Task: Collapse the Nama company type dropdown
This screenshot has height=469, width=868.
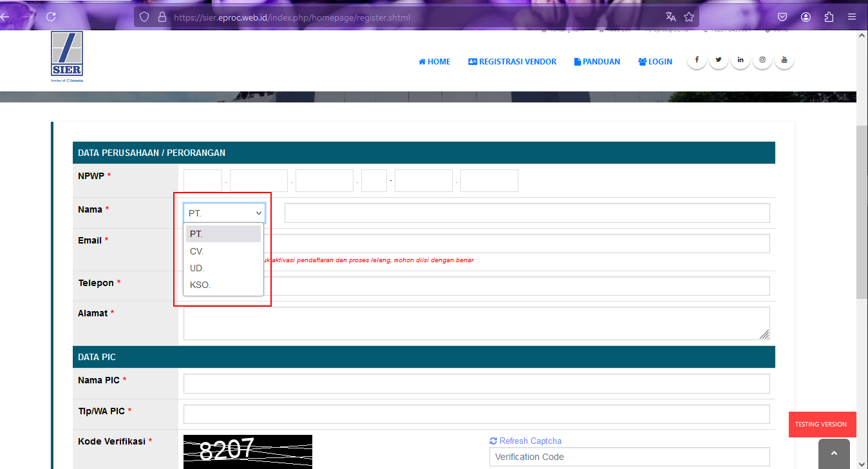Action: point(224,213)
